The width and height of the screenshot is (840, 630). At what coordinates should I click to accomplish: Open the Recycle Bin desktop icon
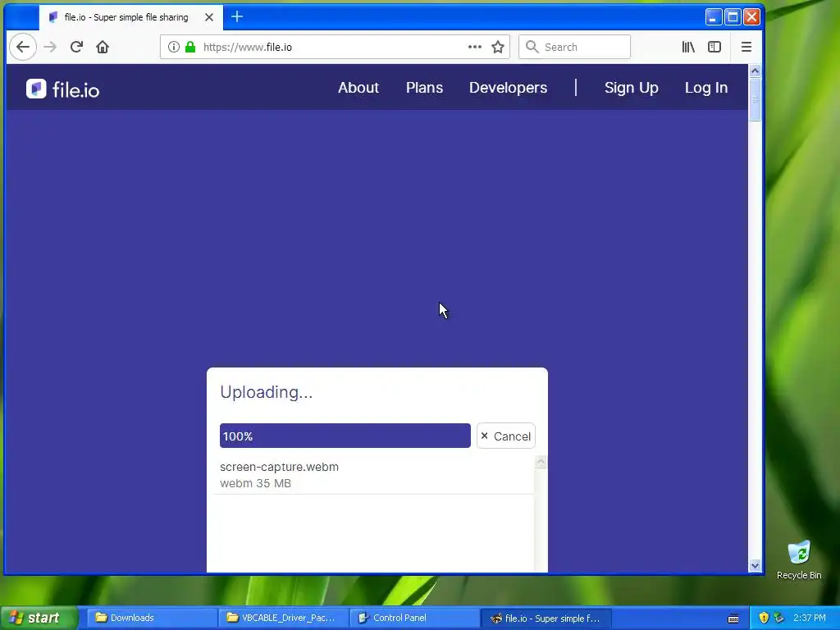tap(799, 559)
